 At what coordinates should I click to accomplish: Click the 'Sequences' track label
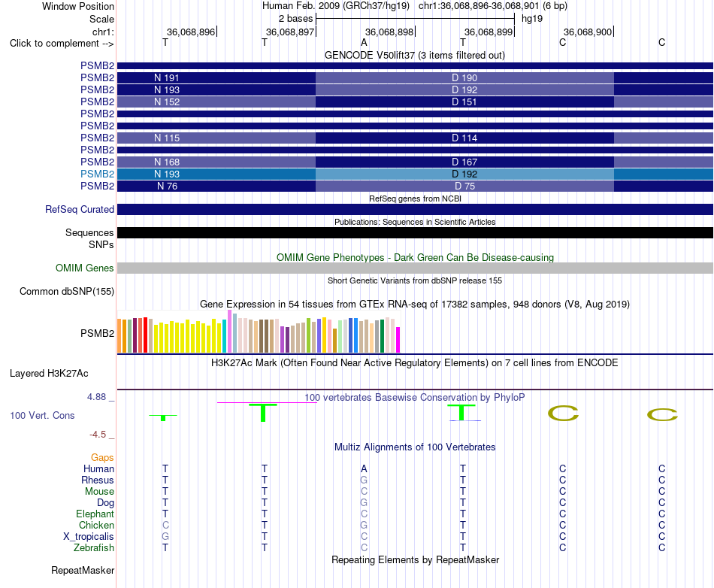89,233
